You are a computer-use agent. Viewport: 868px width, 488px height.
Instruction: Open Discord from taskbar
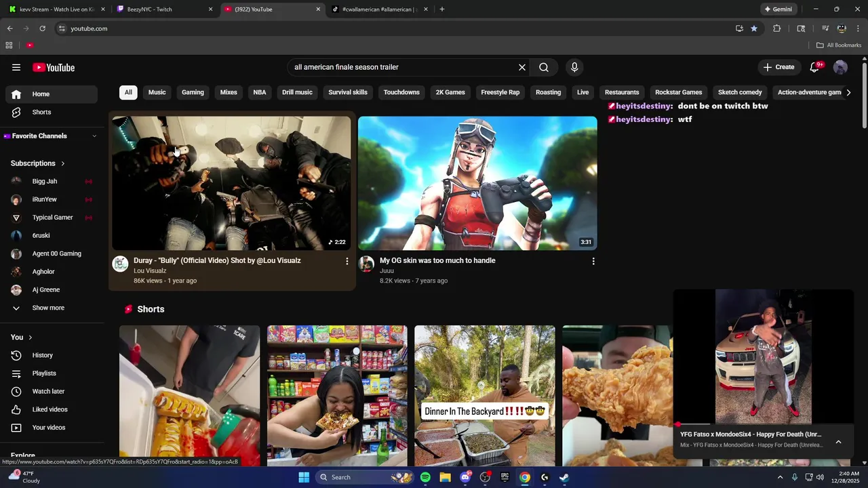point(465,477)
